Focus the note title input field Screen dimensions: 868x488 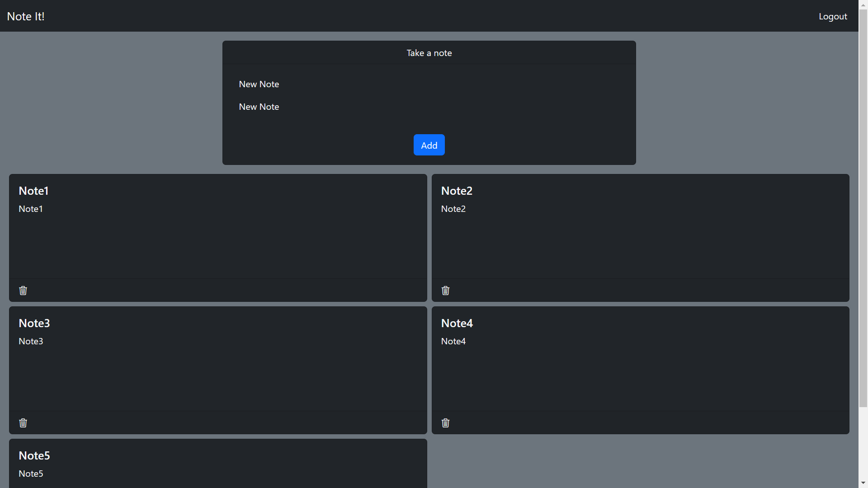point(429,84)
